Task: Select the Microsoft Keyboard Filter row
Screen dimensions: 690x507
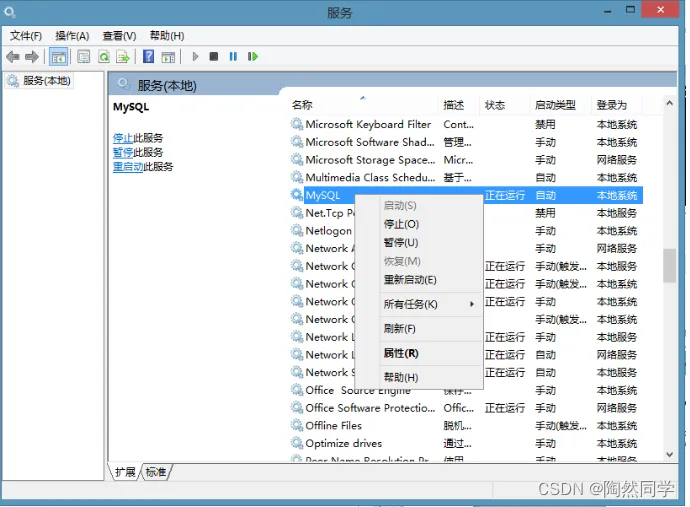Action: (x=466, y=125)
